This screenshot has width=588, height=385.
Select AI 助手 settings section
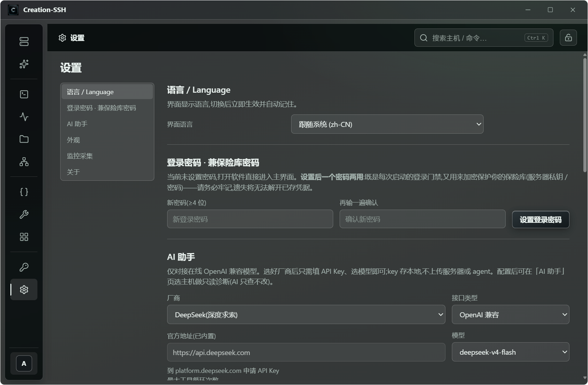click(107, 124)
